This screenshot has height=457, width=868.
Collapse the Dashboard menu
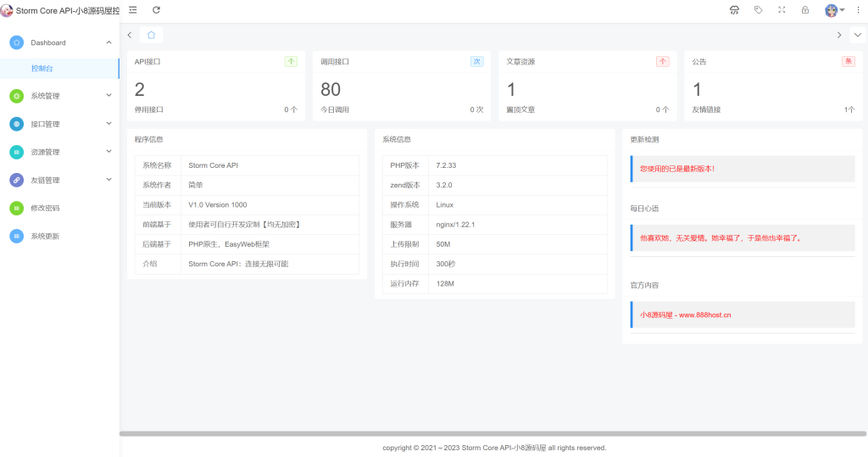pos(109,42)
